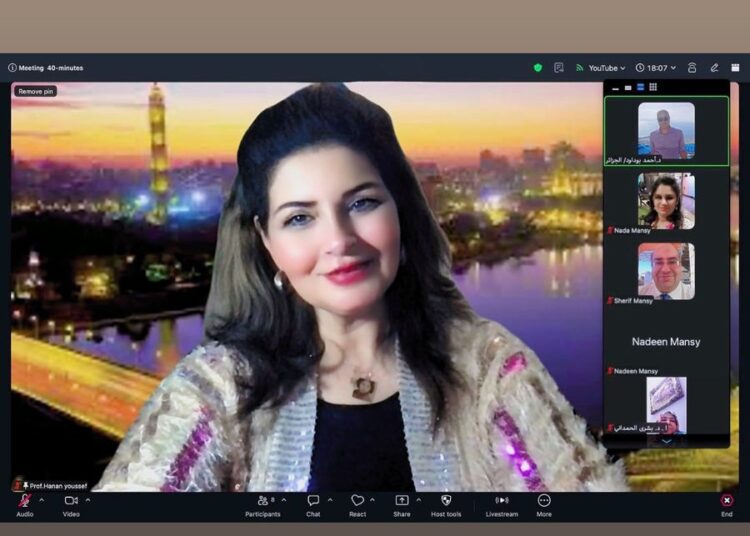The width and height of the screenshot is (750, 536).
Task: Click the AI companion icon in top bar
Action: pyautogui.click(x=692, y=68)
